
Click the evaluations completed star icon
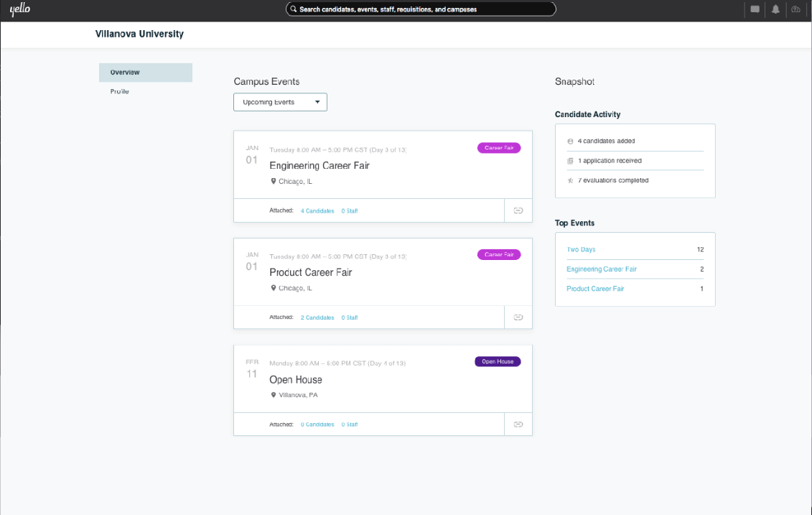point(570,180)
